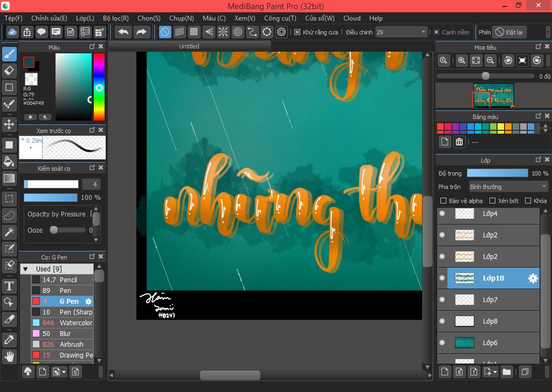Collapse the Used [9] brush group
Image resolution: width=552 pixels, height=392 pixels.
coord(25,269)
